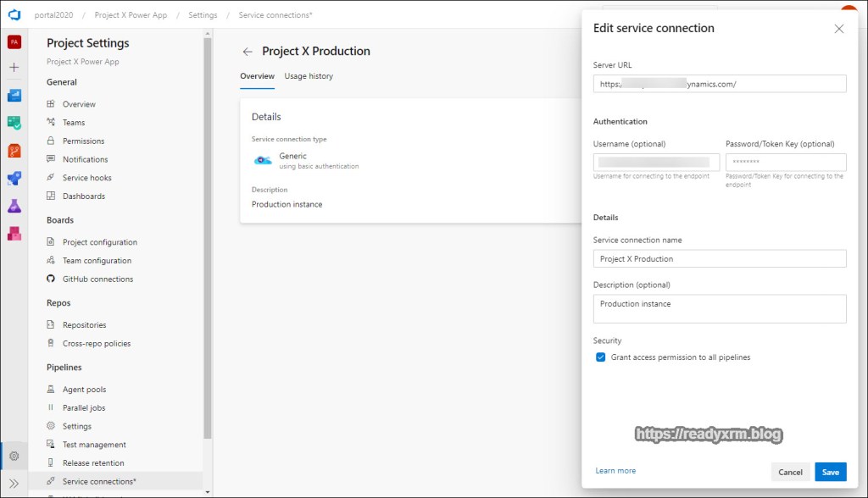Click the Save button
Screen dimensions: 868x498
[x=830, y=472]
